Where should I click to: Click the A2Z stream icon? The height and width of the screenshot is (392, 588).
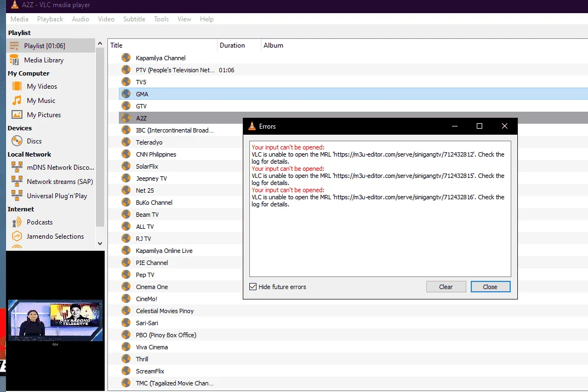(126, 118)
